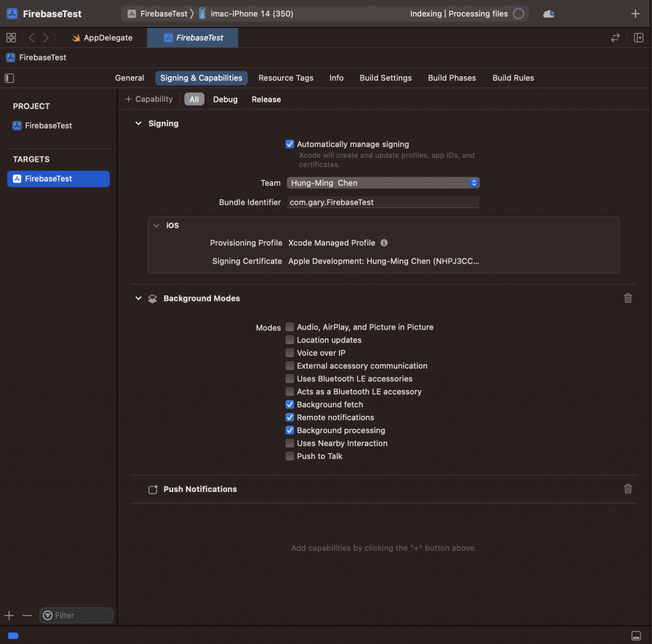Screen dimensions: 652x644
Task: Go back with the left navigation arrow
Action: 32,38
